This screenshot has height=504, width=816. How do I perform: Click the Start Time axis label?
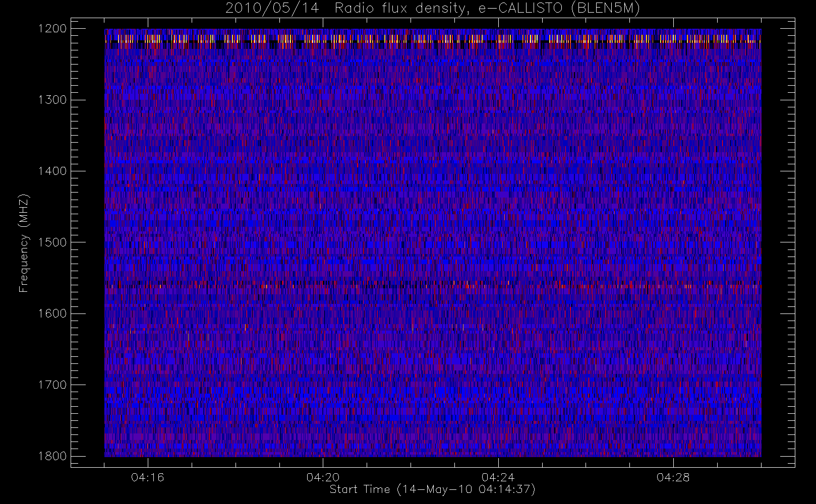pyautogui.click(x=432, y=489)
